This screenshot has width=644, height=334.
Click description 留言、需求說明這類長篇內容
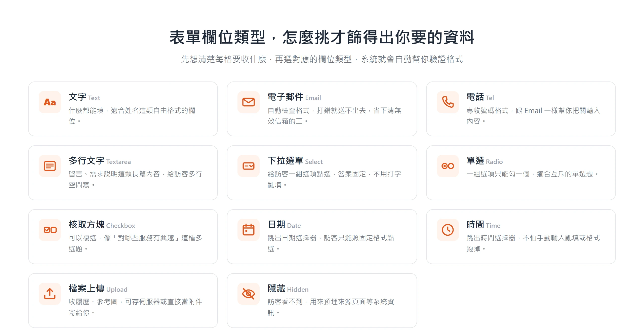click(135, 180)
